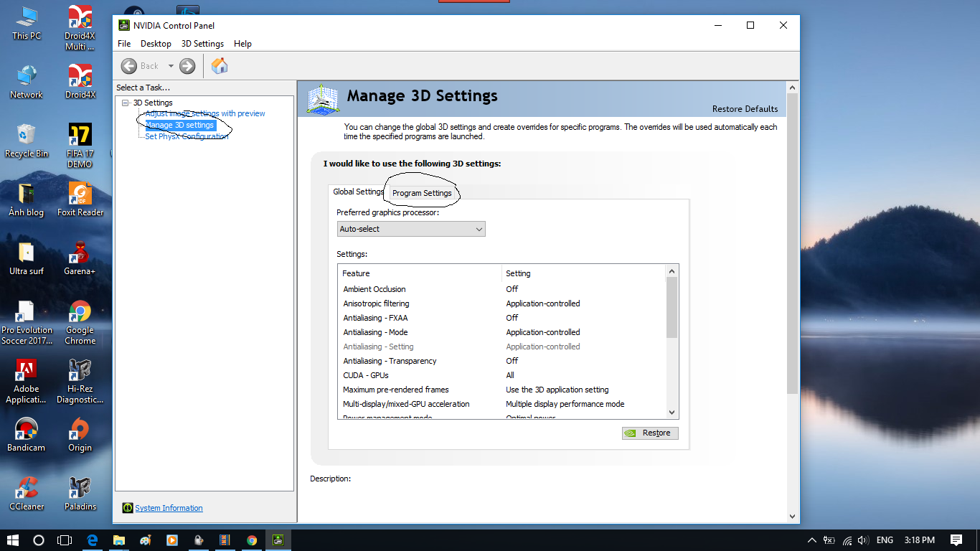This screenshot has width=980, height=551.
Task: Switch to the Program Settings tab
Action: point(422,193)
